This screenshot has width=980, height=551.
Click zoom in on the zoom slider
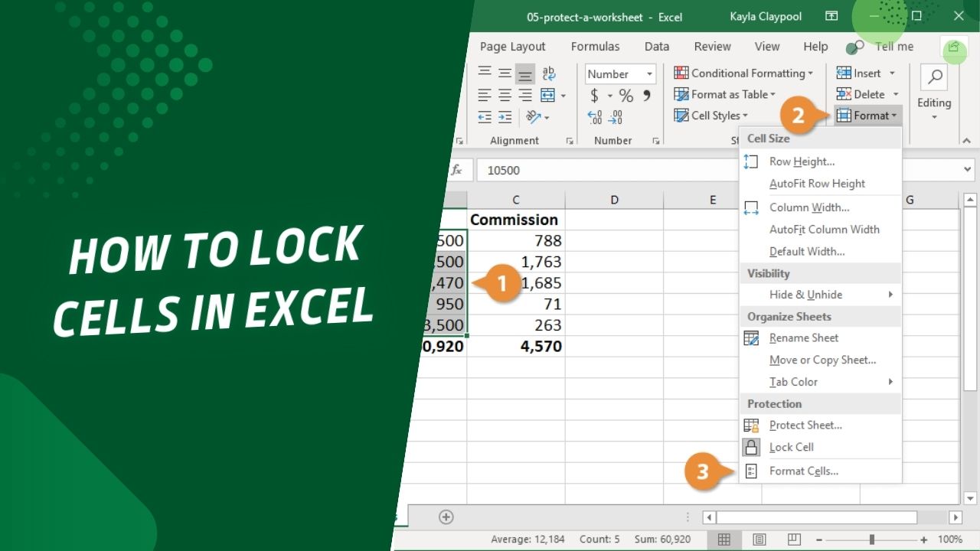924,539
